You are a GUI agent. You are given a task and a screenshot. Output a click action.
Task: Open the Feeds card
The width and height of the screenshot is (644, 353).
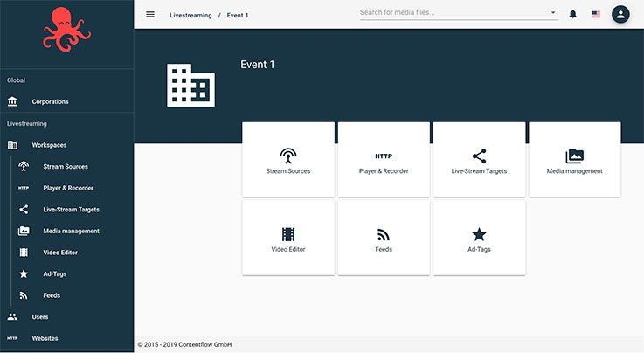[384, 238]
